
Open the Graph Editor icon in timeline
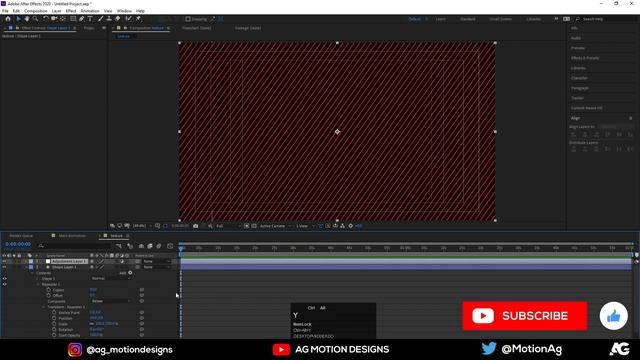pyautogui.click(x=170, y=246)
